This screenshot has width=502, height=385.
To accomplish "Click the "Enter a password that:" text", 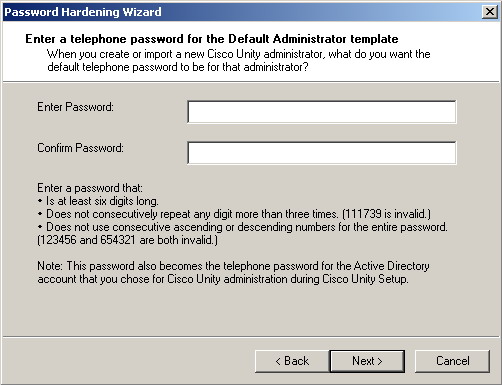I will 90,188.
